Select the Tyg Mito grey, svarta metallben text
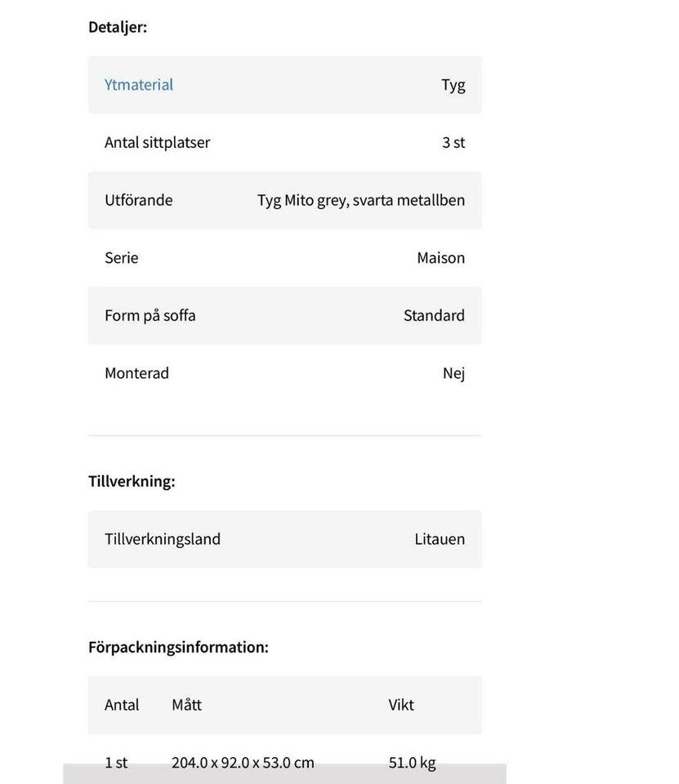The width and height of the screenshot is (679, 784). click(x=360, y=200)
